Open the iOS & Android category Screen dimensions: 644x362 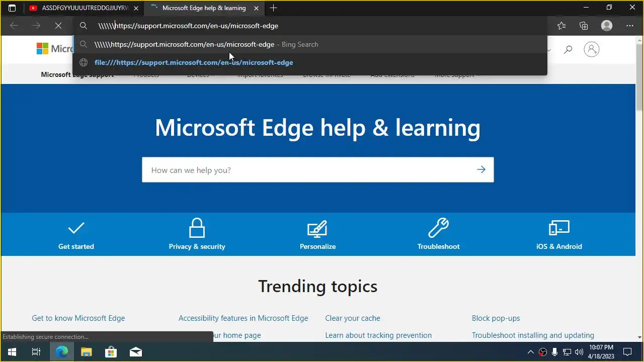coord(559,235)
